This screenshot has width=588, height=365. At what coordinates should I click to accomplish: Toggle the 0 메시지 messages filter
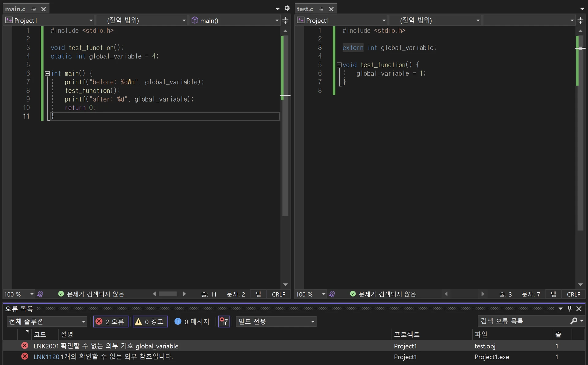(x=192, y=322)
